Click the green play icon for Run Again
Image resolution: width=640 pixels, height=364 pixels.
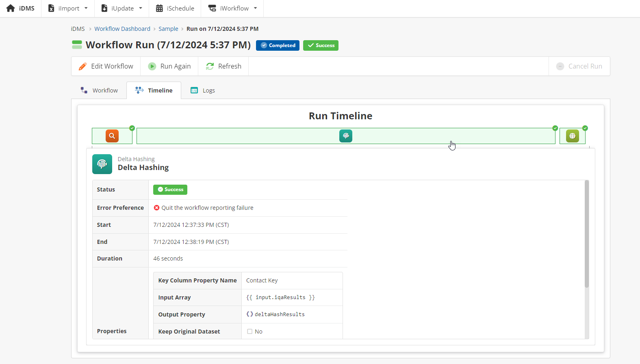[x=152, y=67]
